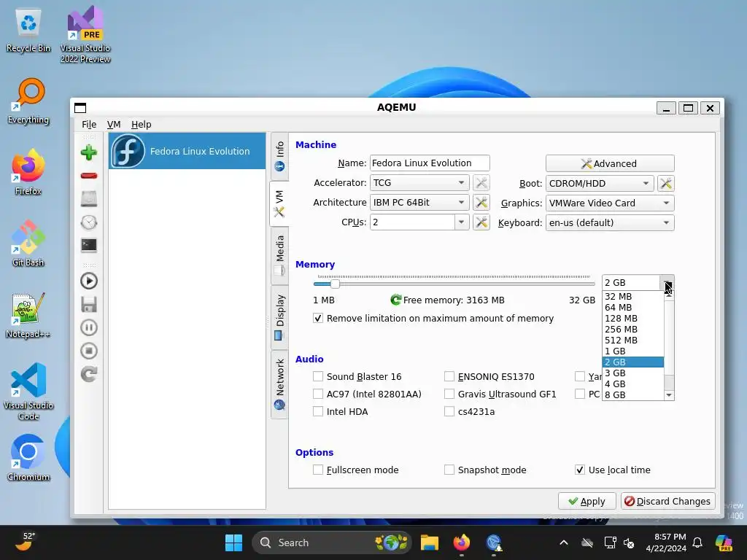Open Firefox desktop shortcut
747x560 pixels.
(28, 172)
